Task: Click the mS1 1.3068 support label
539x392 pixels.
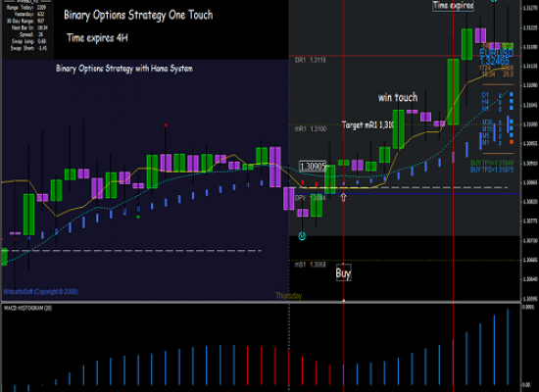Action: (x=310, y=265)
